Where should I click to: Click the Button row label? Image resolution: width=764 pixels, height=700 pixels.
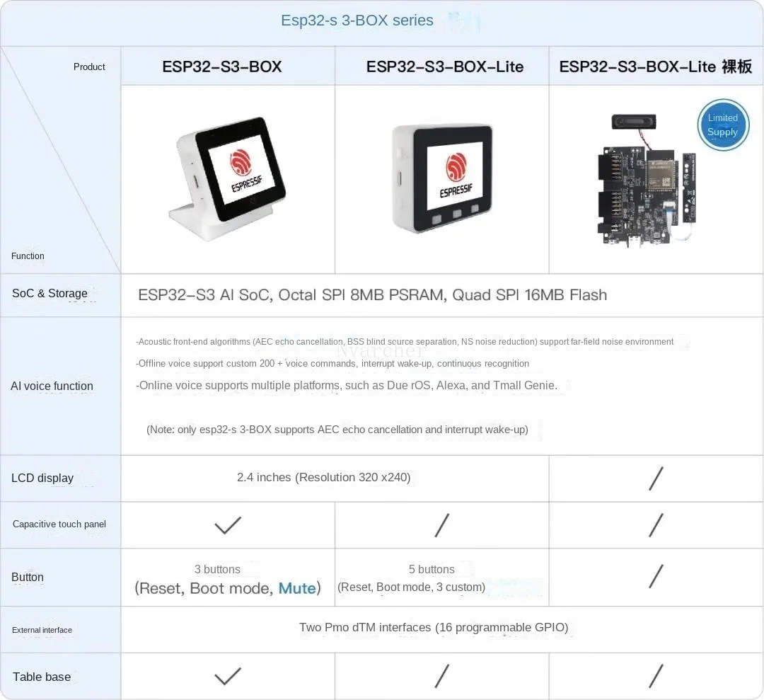tap(28, 577)
